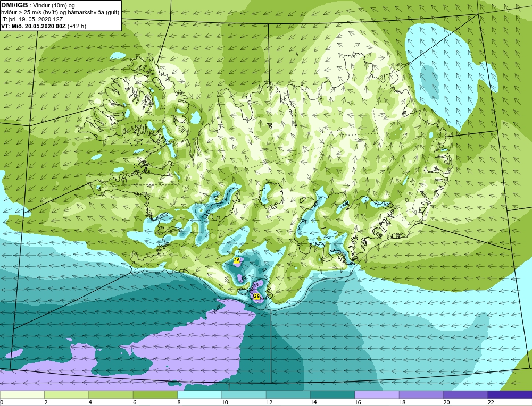
Task: Click the legend scale label '22'
Action: 491,402
